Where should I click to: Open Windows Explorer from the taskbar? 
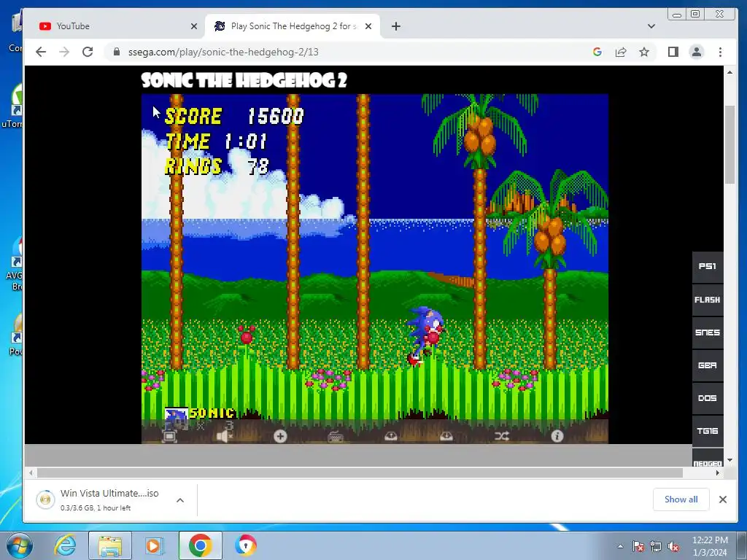coord(110,545)
